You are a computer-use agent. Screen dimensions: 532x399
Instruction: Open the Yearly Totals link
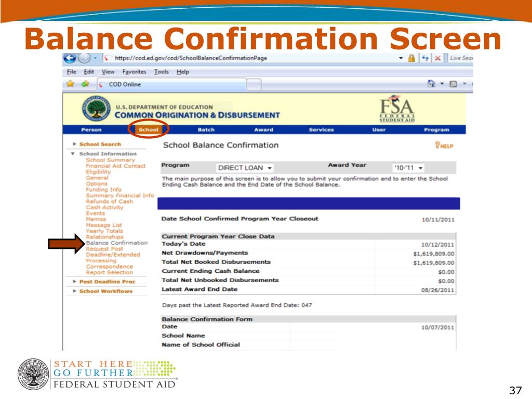(104, 231)
